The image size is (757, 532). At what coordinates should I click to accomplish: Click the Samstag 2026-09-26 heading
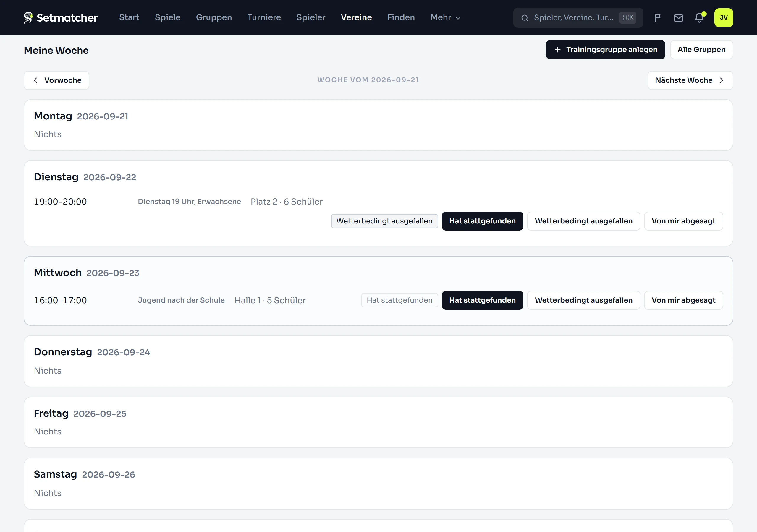click(84, 474)
